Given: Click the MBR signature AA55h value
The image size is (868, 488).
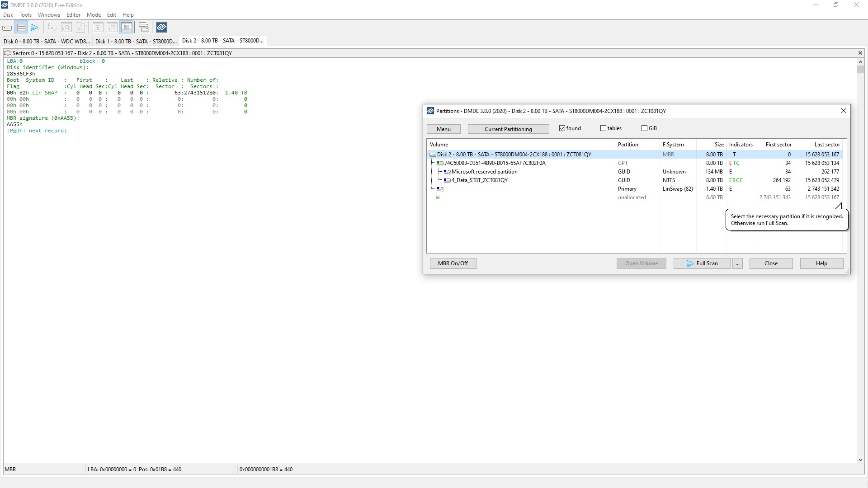Looking at the screenshot, I should click(x=14, y=125).
